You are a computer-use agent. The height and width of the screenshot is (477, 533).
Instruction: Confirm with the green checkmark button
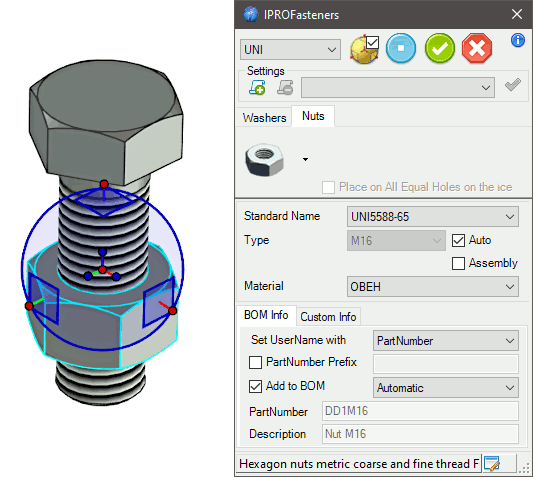click(x=440, y=48)
